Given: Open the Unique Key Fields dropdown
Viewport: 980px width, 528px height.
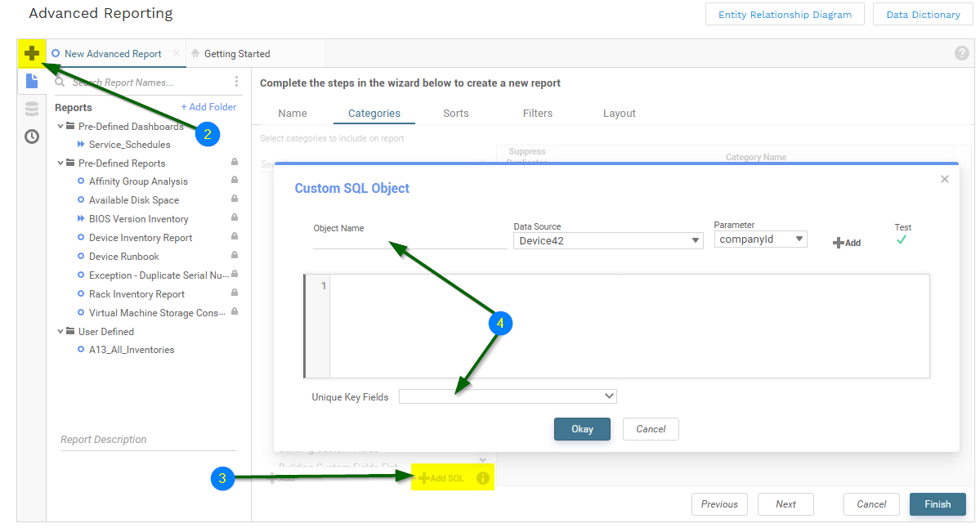Looking at the screenshot, I should pyautogui.click(x=508, y=396).
